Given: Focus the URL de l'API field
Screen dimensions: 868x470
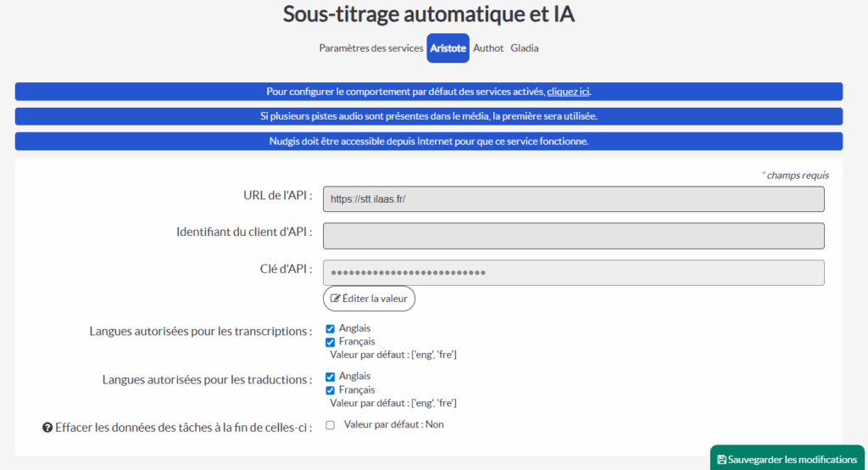Looking at the screenshot, I should pyautogui.click(x=574, y=199).
